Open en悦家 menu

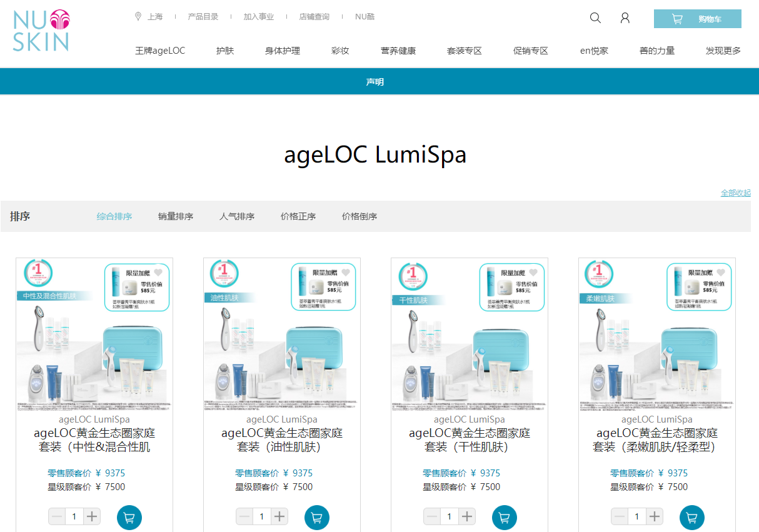coord(594,51)
